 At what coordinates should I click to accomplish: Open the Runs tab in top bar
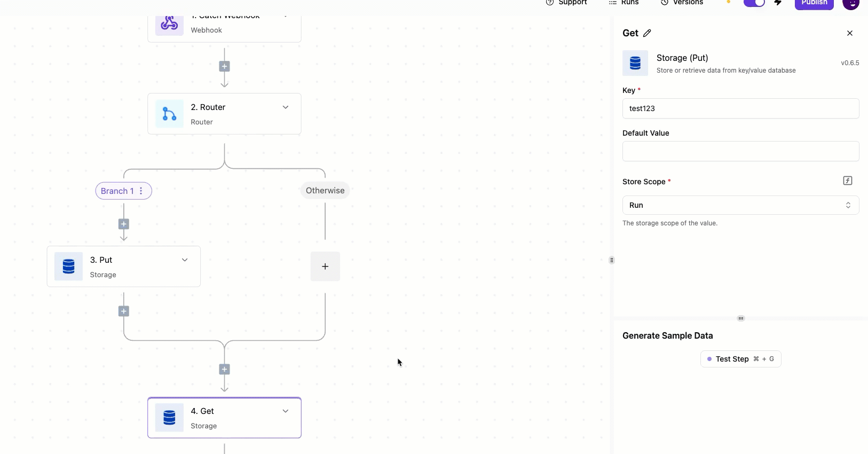point(624,3)
